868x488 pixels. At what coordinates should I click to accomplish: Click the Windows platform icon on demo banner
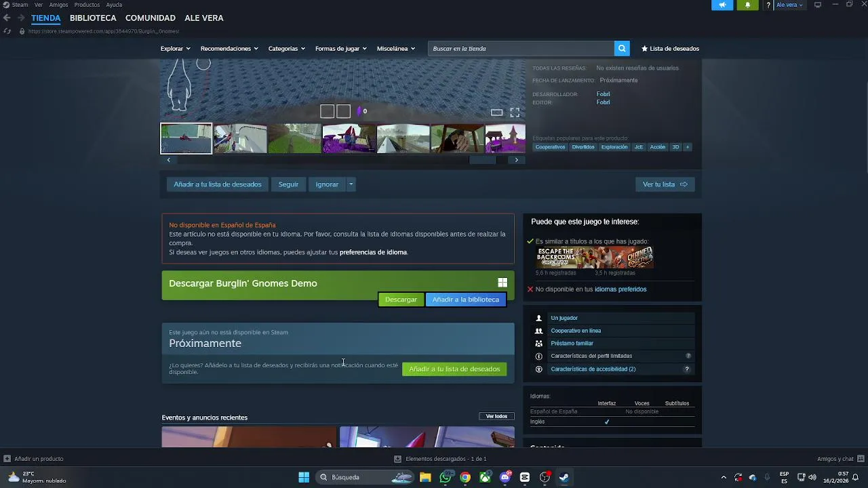[502, 283]
